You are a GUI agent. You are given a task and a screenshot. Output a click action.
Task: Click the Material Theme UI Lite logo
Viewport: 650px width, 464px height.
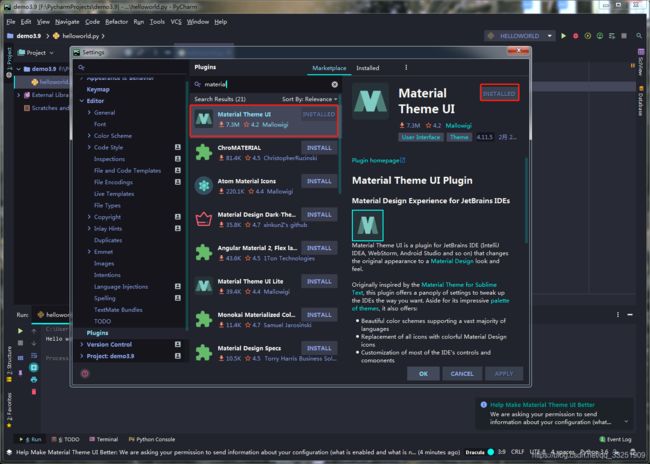(x=204, y=286)
